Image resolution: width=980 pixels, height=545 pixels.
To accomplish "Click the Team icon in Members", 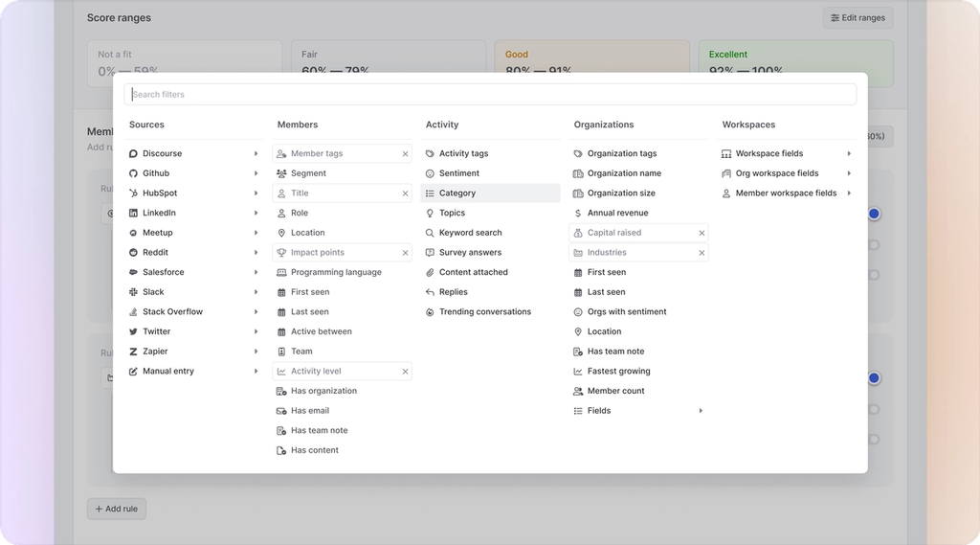I will (281, 352).
